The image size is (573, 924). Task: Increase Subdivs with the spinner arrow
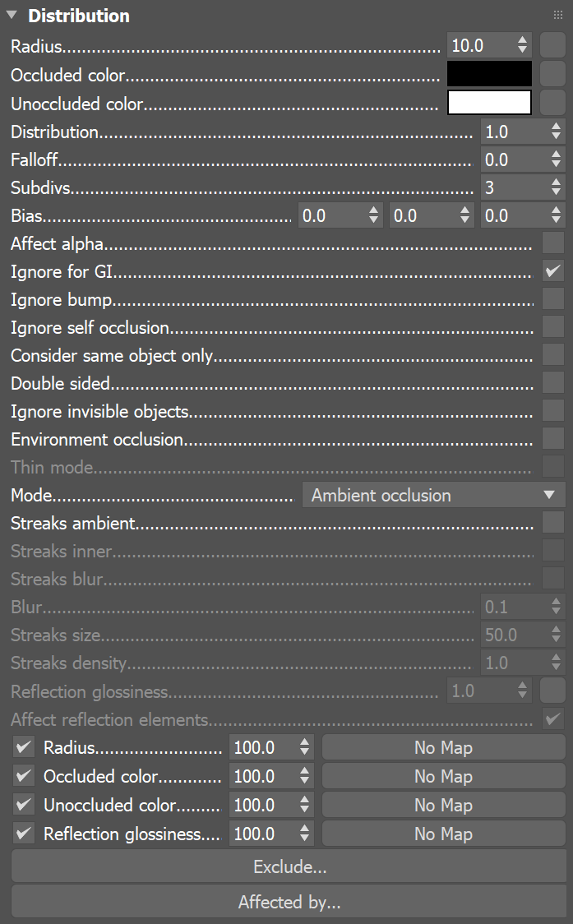tap(556, 182)
